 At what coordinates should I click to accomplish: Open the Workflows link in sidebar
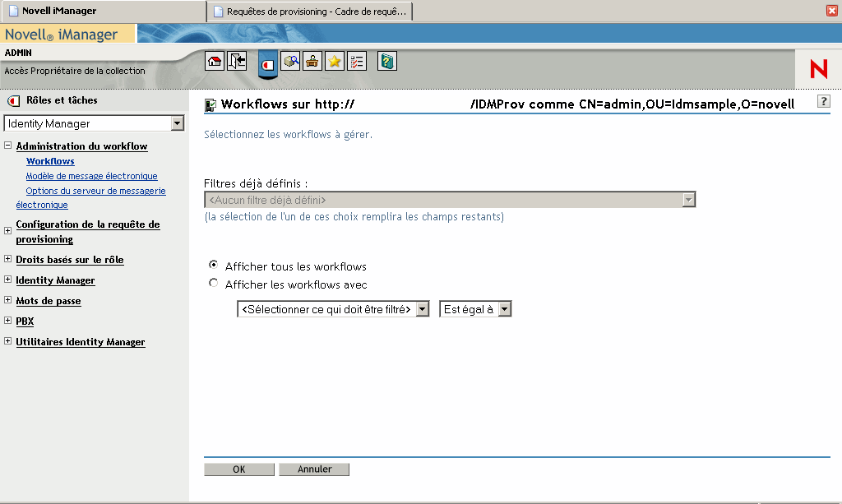tap(50, 161)
